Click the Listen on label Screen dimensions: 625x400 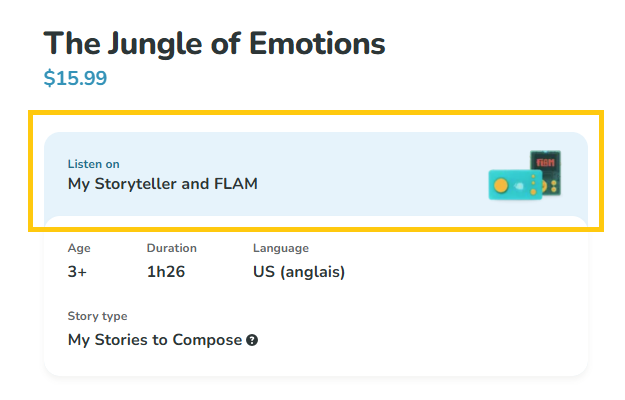coord(93,164)
